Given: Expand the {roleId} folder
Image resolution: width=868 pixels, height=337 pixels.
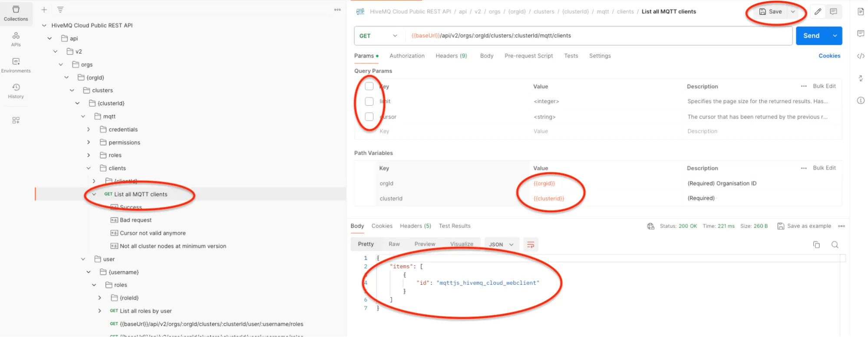Looking at the screenshot, I should click(99, 298).
